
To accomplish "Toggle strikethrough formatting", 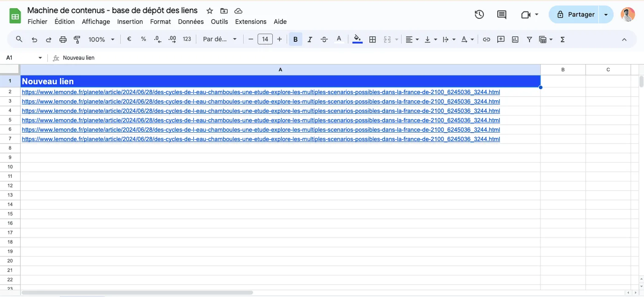I will (324, 40).
